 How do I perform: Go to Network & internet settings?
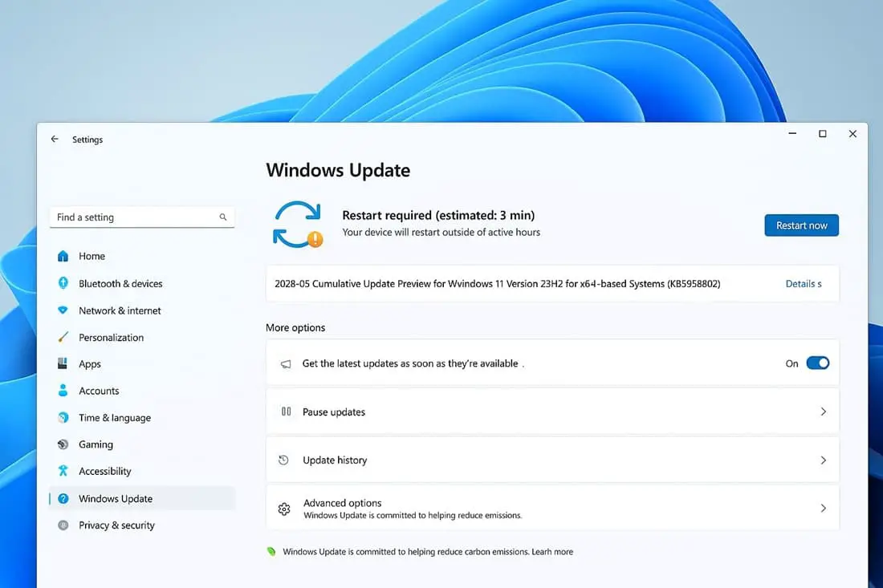(142, 310)
